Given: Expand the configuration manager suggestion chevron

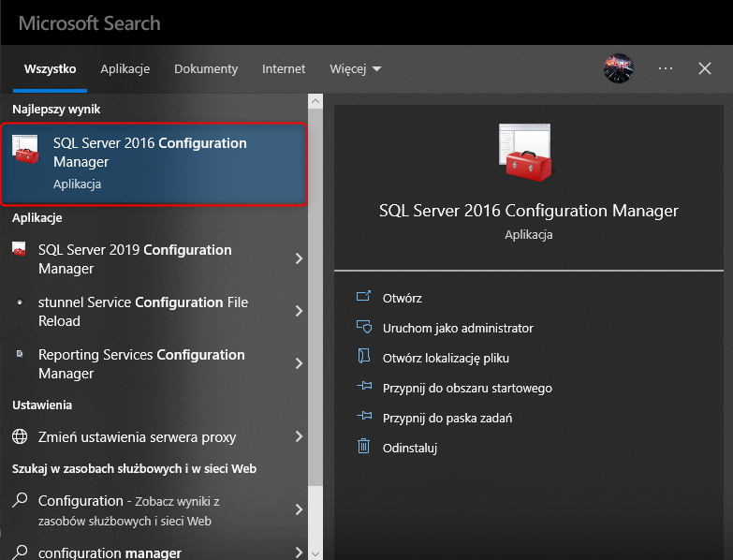Looking at the screenshot, I should (x=300, y=553).
